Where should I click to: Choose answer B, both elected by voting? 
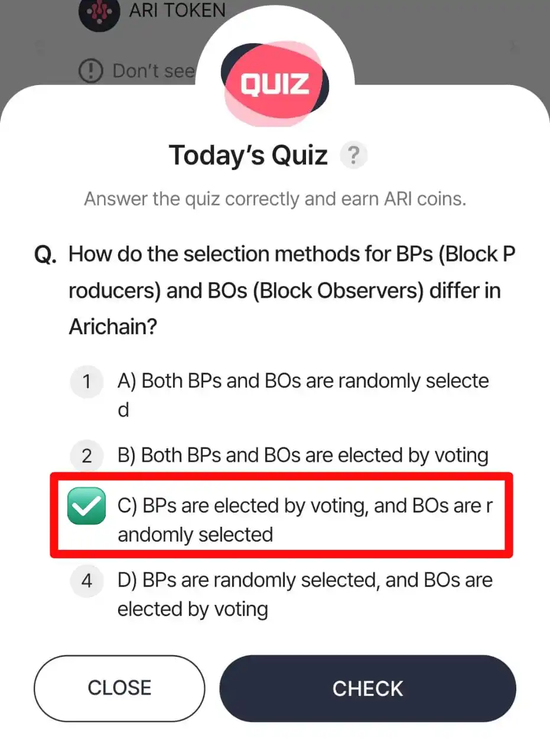click(x=302, y=455)
